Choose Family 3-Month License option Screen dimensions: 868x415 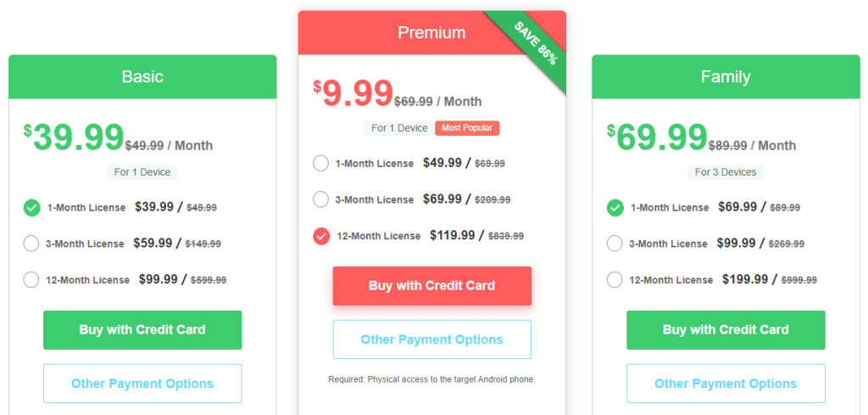615,244
